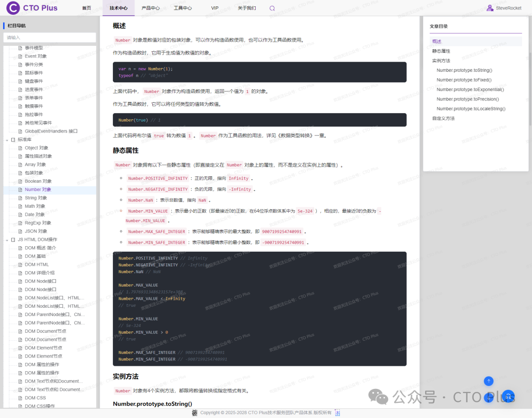532x418 pixels.
Task: Click the badge icon after 版权所有
Action: (337, 413)
